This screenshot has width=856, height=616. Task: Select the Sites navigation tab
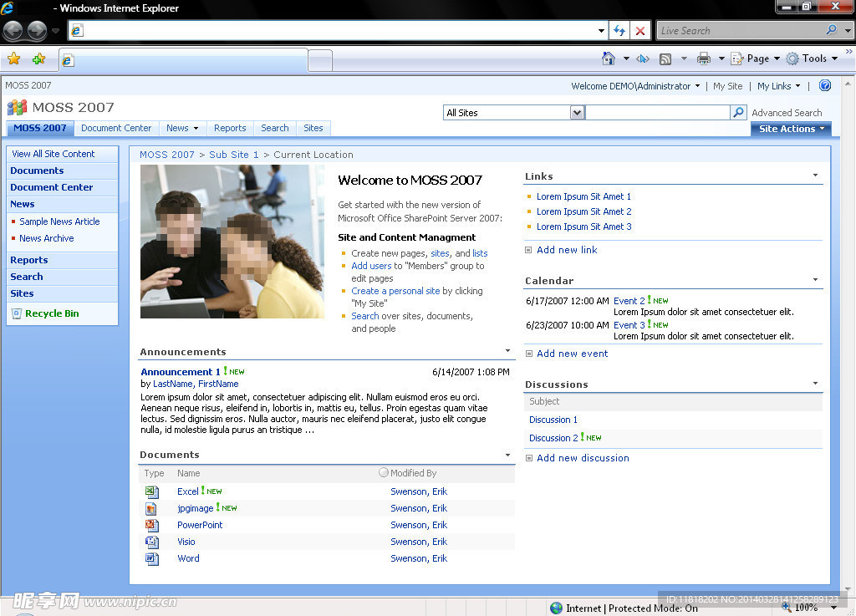point(313,128)
